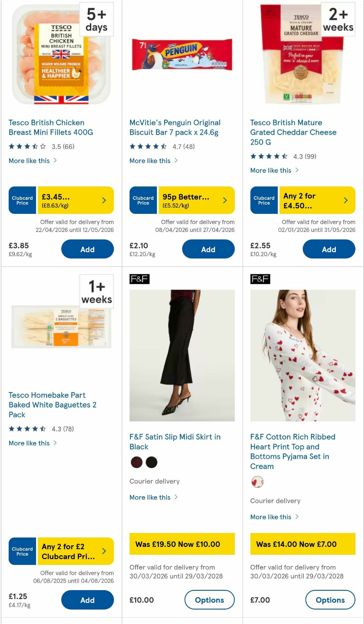Open Options for the heart print pyjama set
Viewport: 364px width, 624px height.
tap(330, 600)
